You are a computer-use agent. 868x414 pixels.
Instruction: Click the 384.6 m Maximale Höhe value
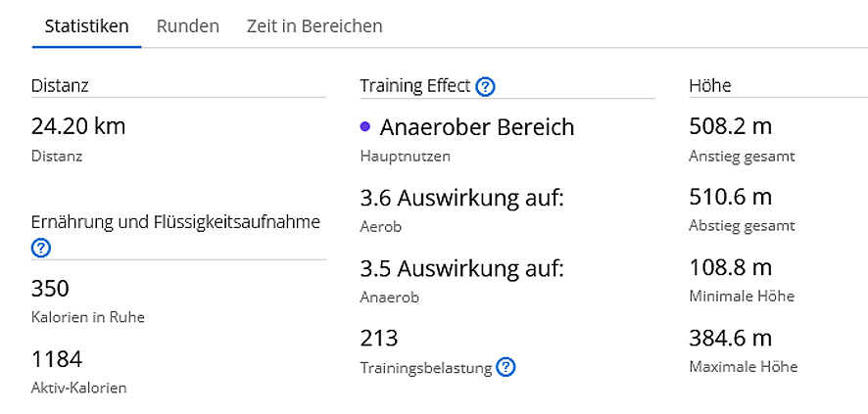point(730,338)
